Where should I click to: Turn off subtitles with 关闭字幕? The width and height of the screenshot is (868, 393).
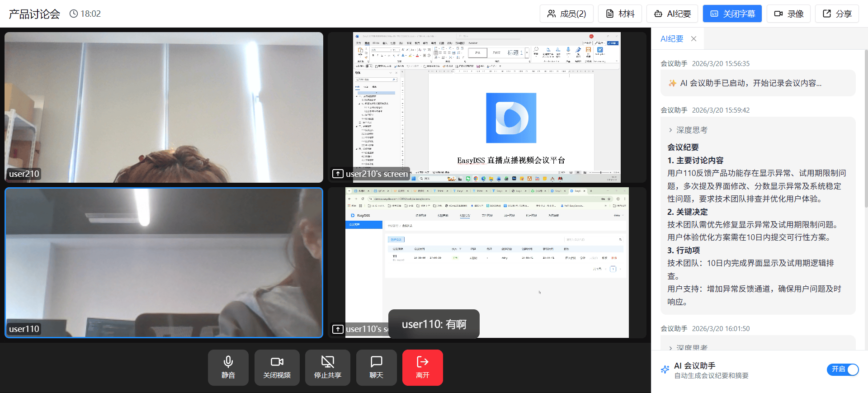tap(732, 14)
